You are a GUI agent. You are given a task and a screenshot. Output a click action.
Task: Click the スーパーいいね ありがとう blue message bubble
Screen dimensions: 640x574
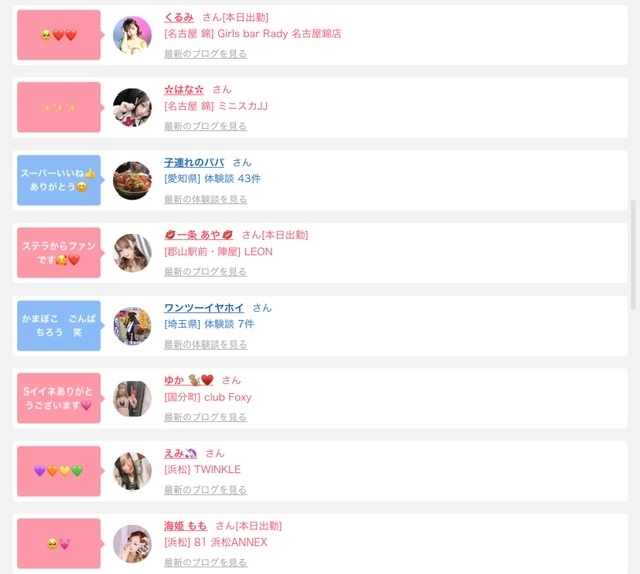[x=59, y=180]
